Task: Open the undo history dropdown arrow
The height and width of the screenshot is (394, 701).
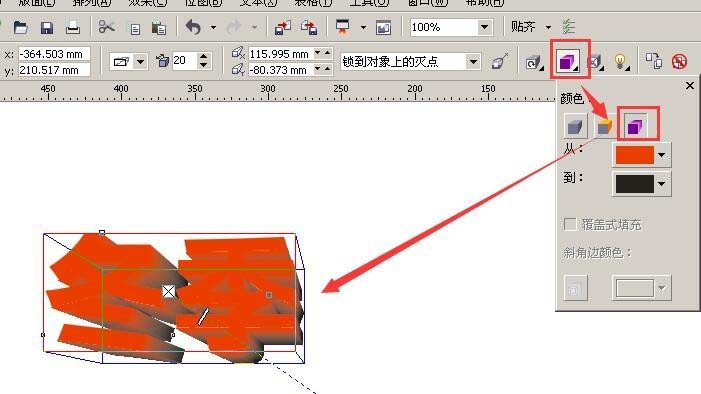Action: [x=213, y=28]
